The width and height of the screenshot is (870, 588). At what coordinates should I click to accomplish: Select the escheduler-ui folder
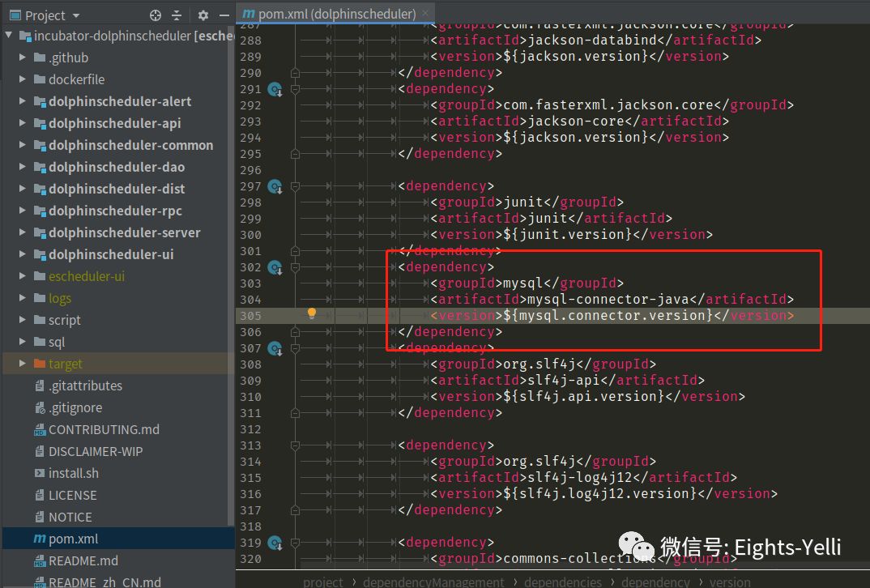[x=87, y=276]
